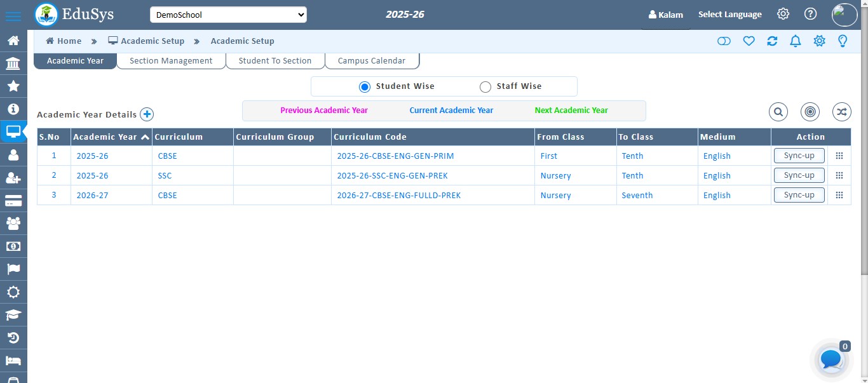Expand the hamburger sidebar menu

click(x=13, y=17)
